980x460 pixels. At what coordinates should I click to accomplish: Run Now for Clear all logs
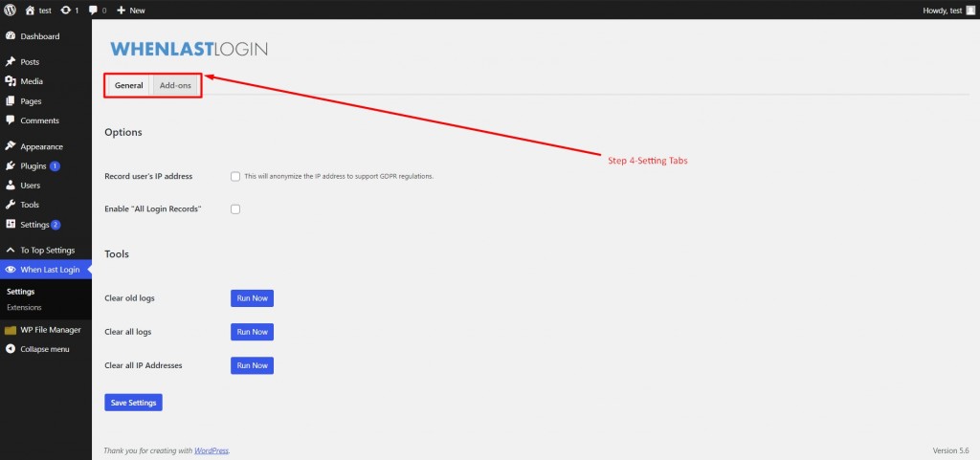252,332
